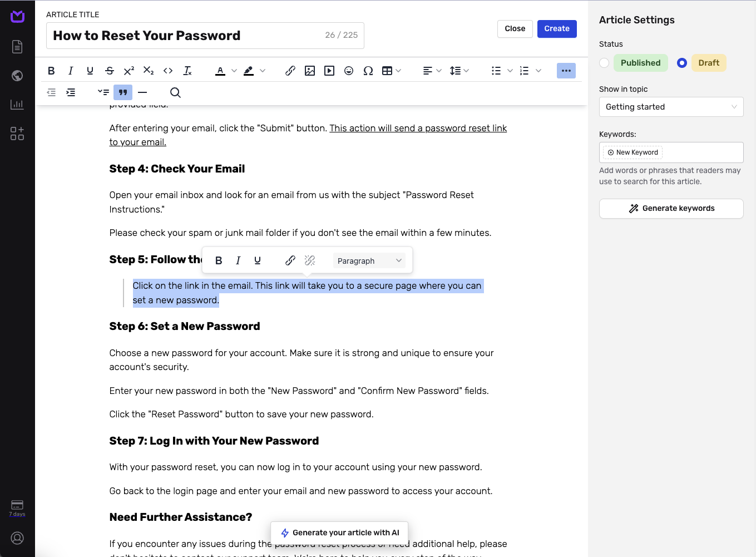The height and width of the screenshot is (557, 756).
Task: Toggle blockquote formatting
Action: 123,92
